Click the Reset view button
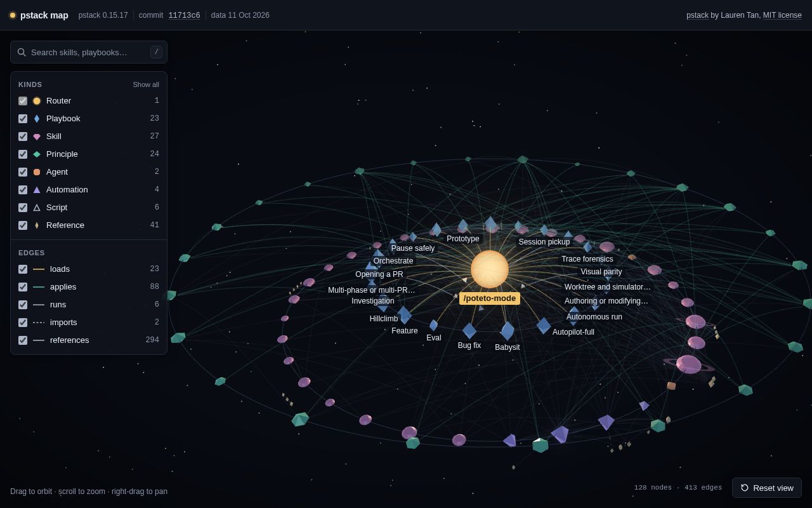 click(767, 488)
